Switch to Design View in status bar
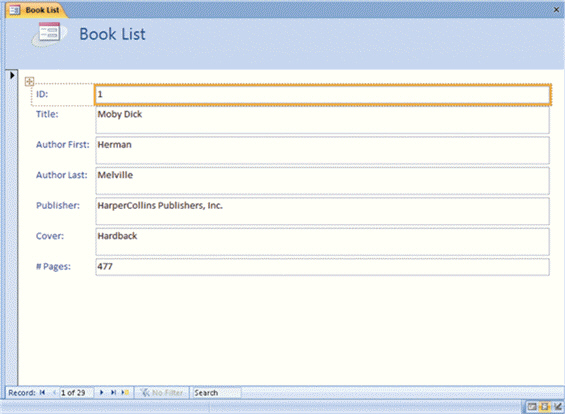The width and height of the screenshot is (565, 414). click(558, 407)
